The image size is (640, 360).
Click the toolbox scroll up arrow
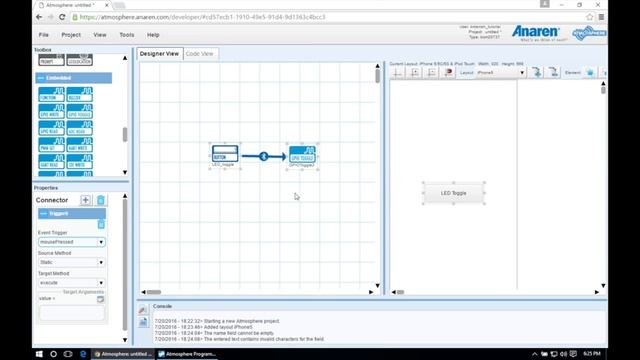[125, 58]
